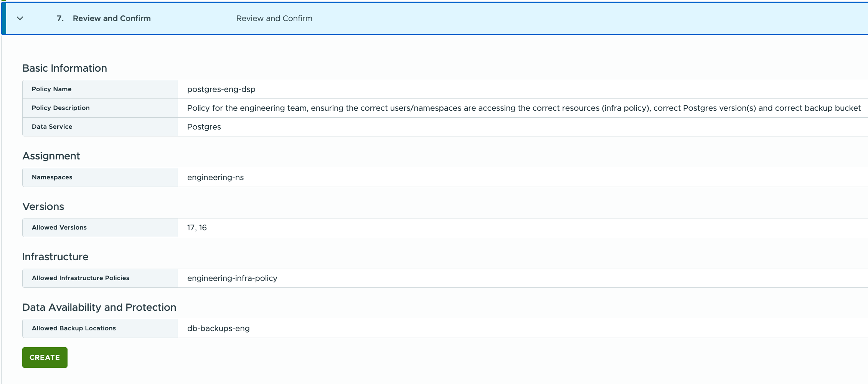Click the engineering-infra-policy value

pyautogui.click(x=232, y=278)
